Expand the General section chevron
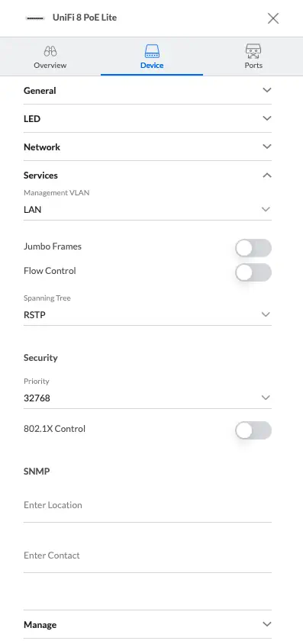 coord(267,90)
